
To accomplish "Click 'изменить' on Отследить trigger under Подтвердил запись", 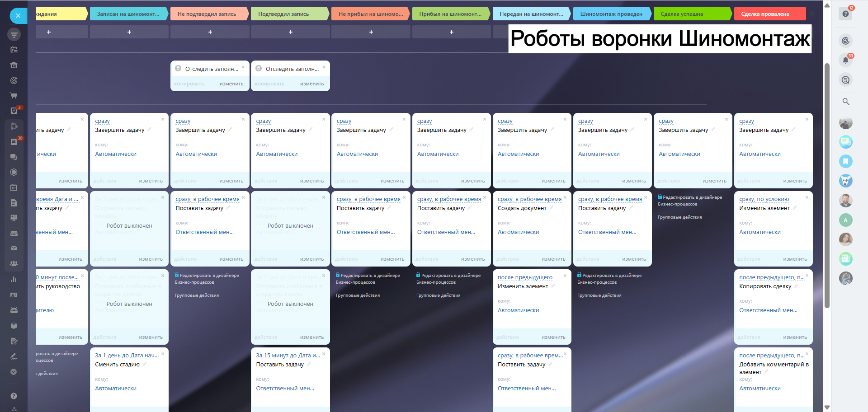I will pos(312,84).
